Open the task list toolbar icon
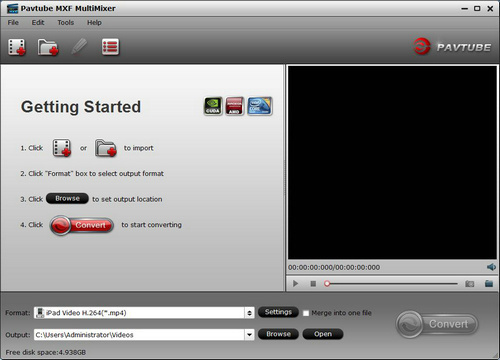The image size is (500, 360). tap(110, 47)
